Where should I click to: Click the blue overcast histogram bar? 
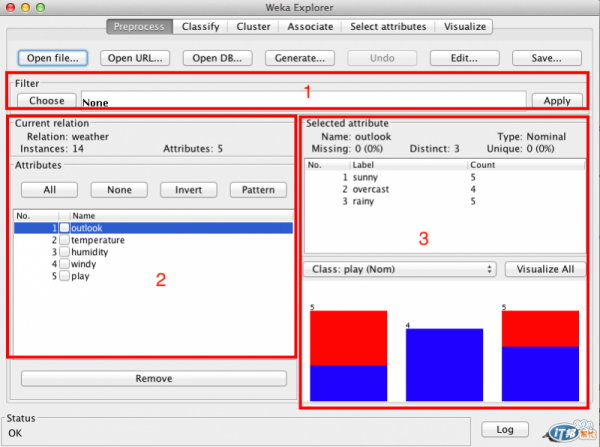444,365
